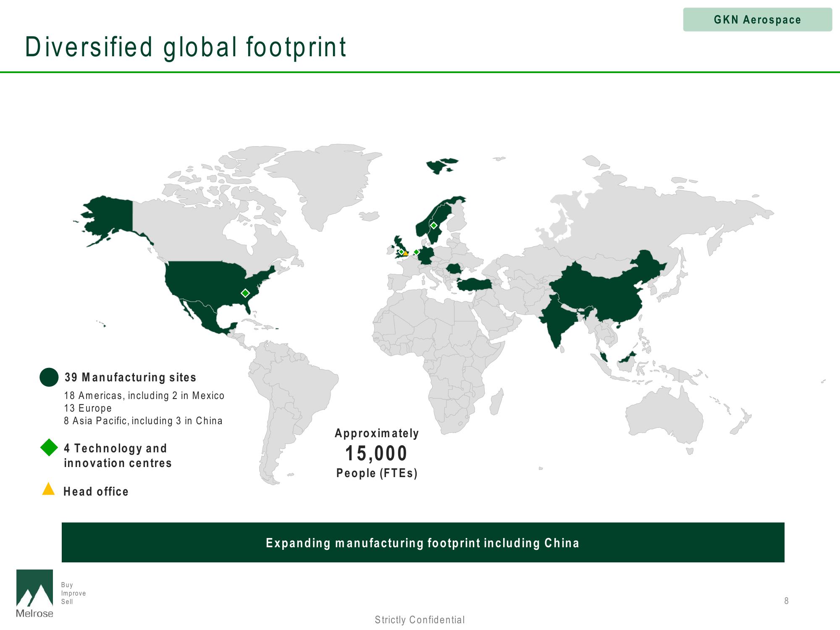
Task: Click the Melrose wordmark under the logo
Action: 34,614
